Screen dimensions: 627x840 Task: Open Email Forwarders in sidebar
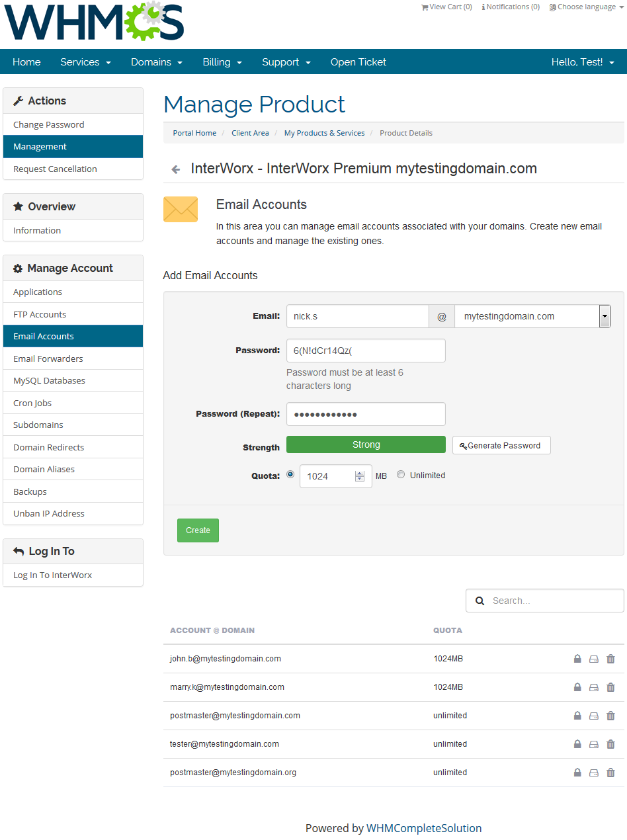point(73,358)
